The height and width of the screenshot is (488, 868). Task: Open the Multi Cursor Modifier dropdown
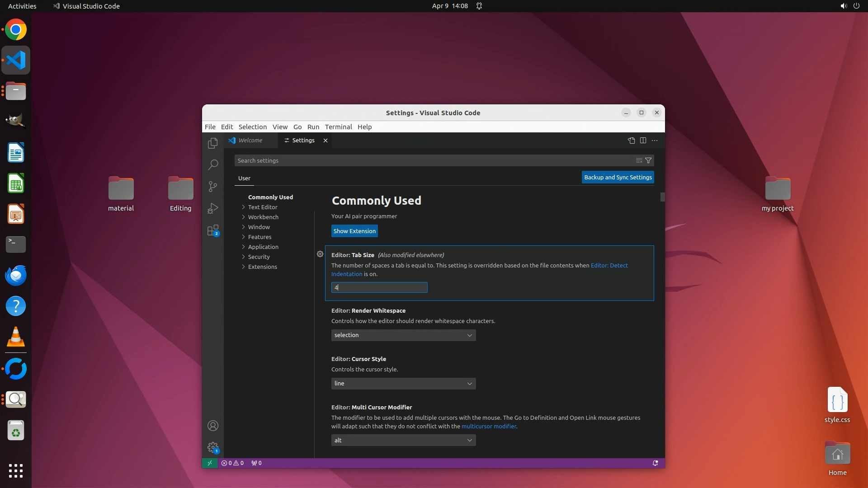(x=403, y=440)
